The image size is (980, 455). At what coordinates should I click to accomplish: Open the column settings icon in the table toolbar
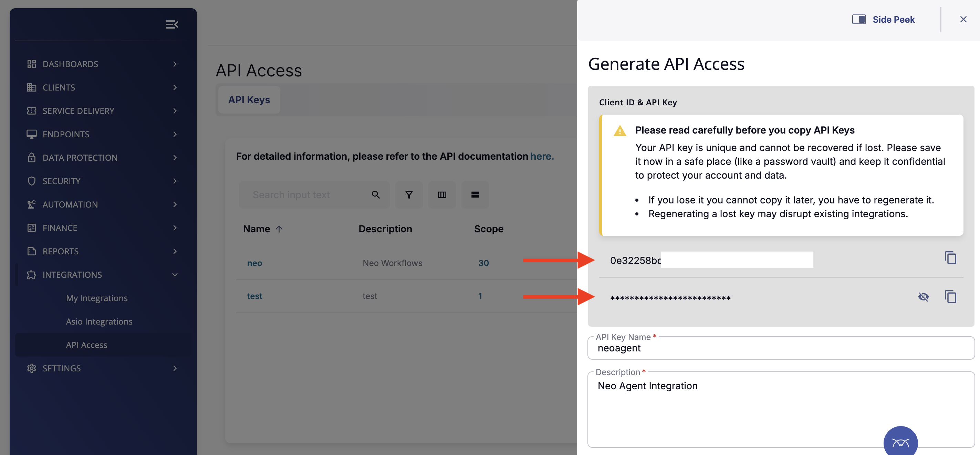click(442, 194)
